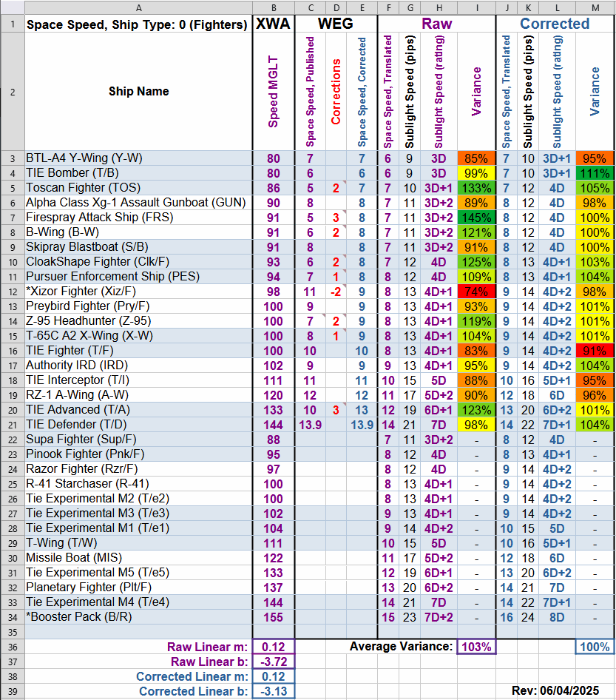Click the green 111% corrected variance cell
616x700 pixels.
pyautogui.click(x=595, y=173)
